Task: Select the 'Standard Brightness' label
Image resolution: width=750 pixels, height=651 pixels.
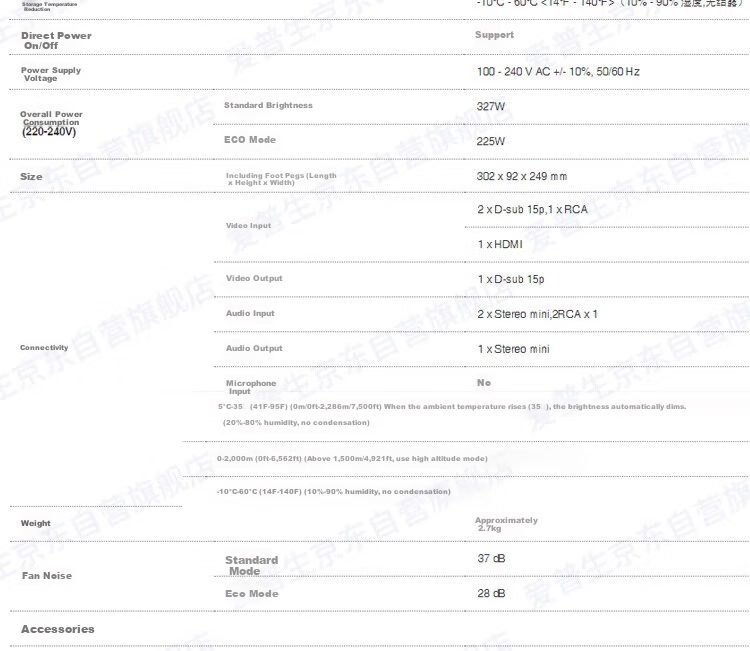Action: click(268, 105)
